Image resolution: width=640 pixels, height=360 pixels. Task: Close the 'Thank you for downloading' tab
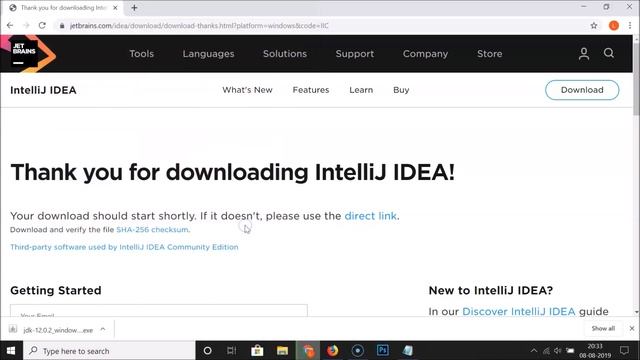click(115, 8)
